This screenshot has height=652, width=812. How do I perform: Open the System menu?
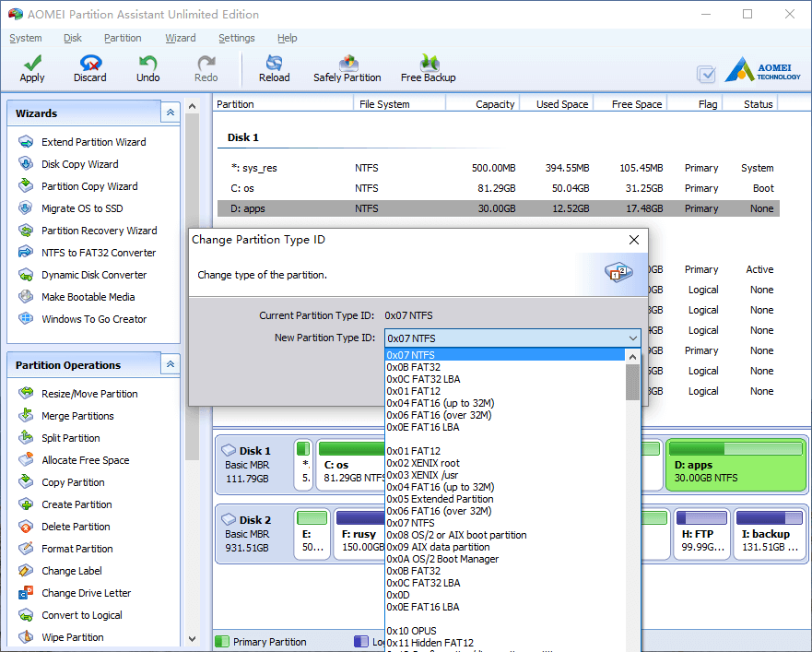26,38
